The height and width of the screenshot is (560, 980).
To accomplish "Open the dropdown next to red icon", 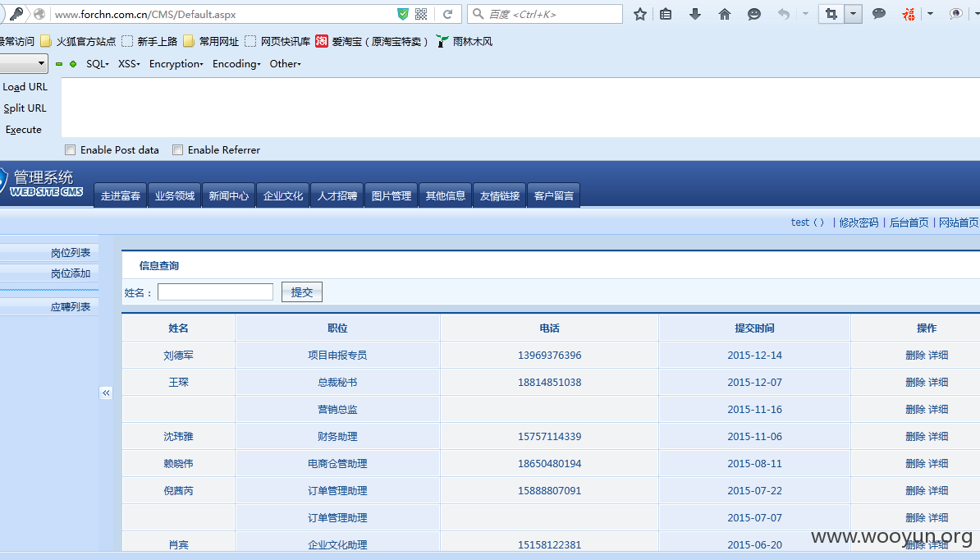I will (930, 14).
